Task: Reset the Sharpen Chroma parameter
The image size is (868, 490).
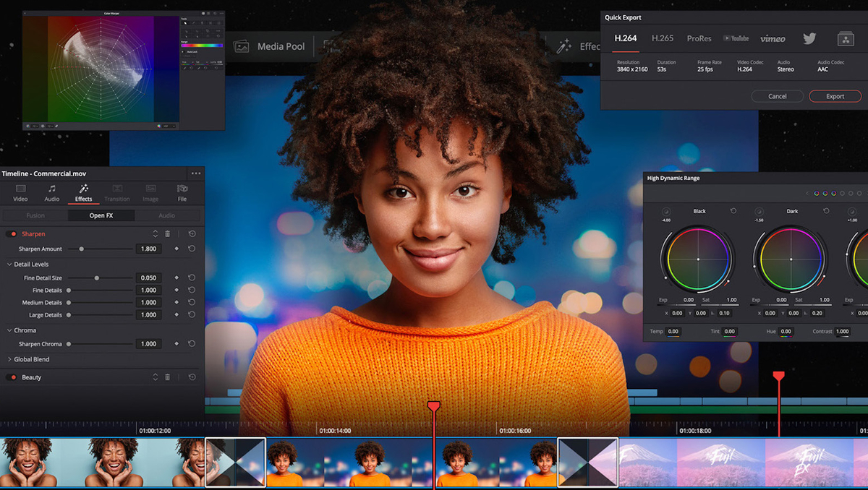Action: coord(192,344)
